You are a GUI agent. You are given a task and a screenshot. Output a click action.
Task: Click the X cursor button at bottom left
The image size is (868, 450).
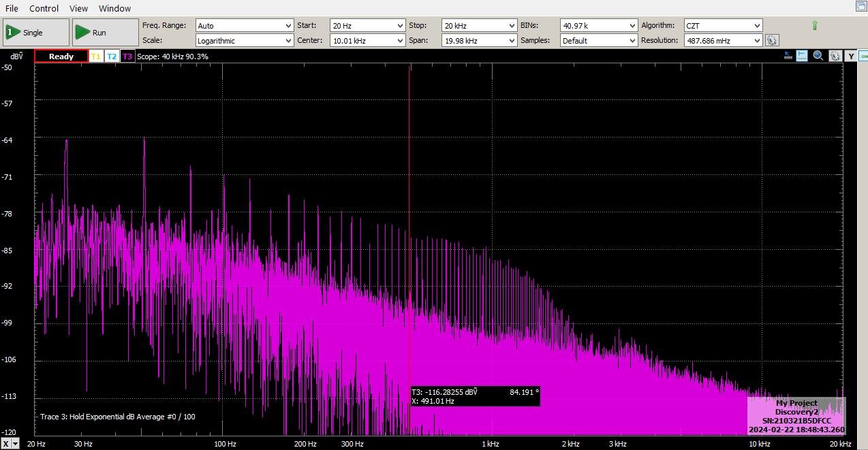coord(7,444)
